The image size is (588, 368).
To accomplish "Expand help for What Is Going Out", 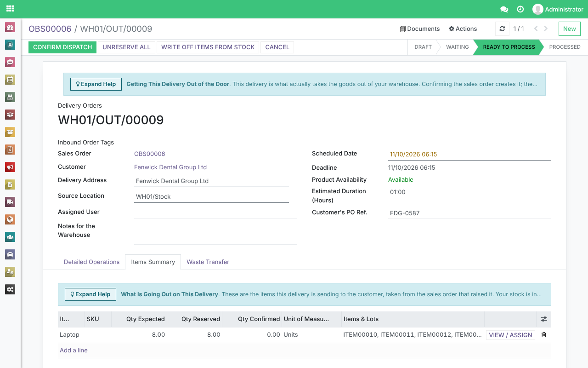I will [x=90, y=294].
